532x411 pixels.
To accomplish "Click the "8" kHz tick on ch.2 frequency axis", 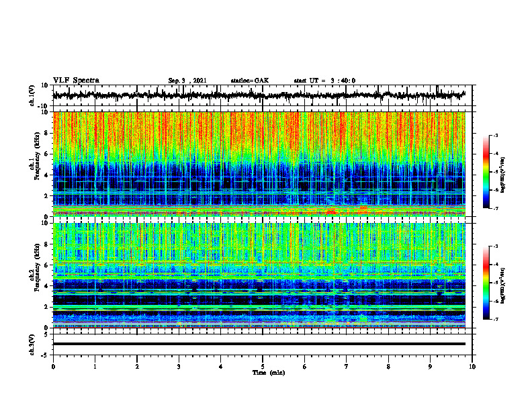I will (47, 244).
